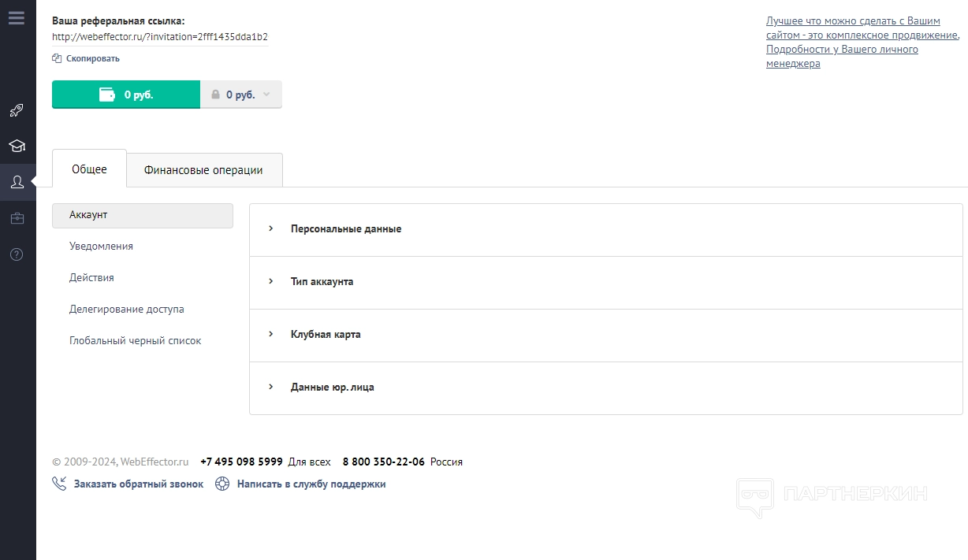968x560 pixels.
Task: Switch to the Финансовые операции tab
Action: (x=203, y=170)
